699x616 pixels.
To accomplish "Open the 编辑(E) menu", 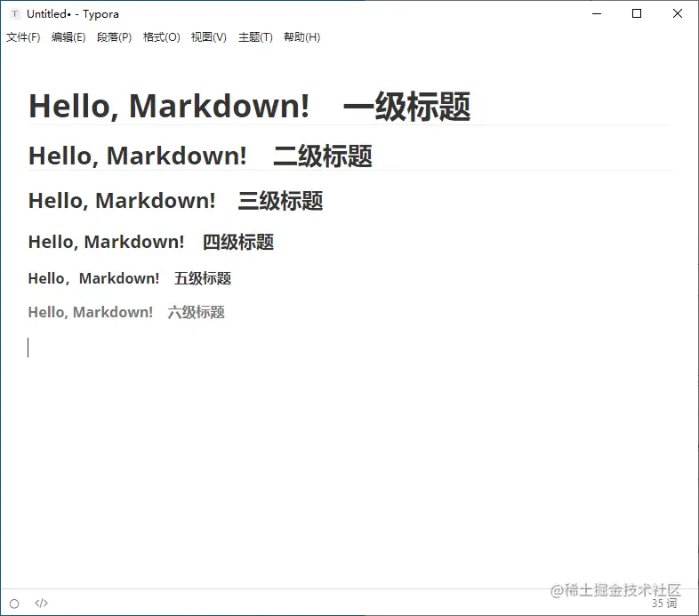I will click(x=68, y=37).
